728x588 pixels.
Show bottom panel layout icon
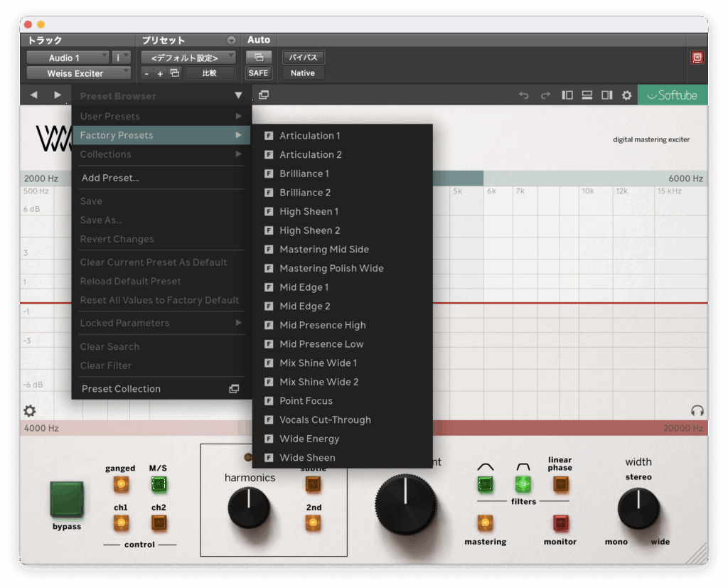click(x=587, y=95)
